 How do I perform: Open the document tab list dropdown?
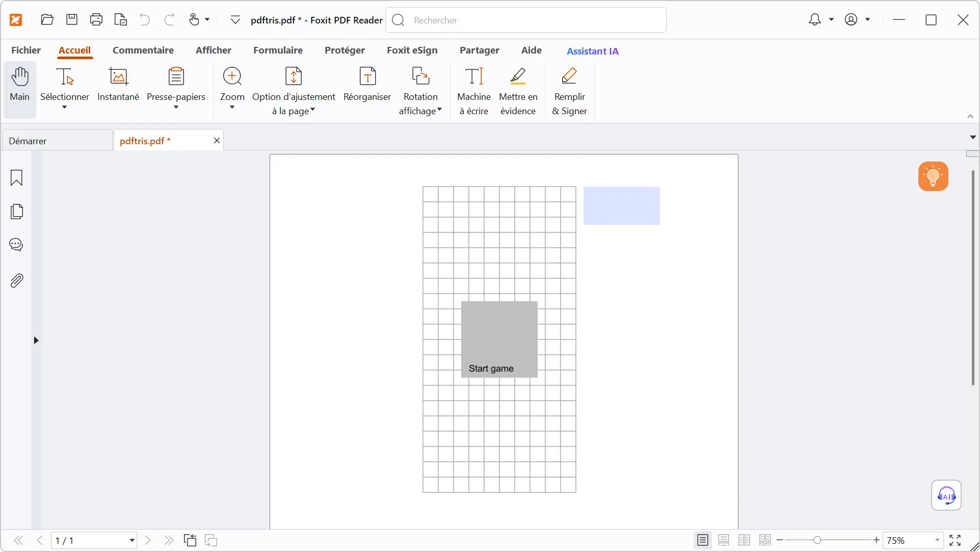[x=973, y=137]
